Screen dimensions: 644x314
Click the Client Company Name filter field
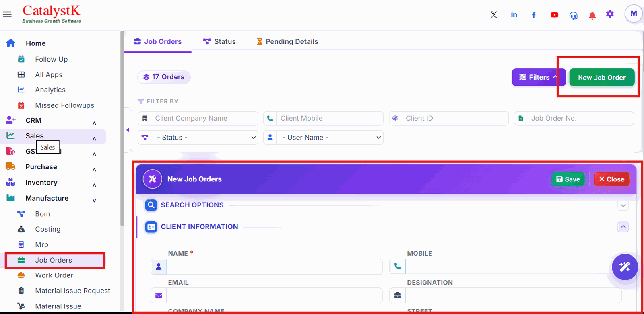click(x=198, y=119)
